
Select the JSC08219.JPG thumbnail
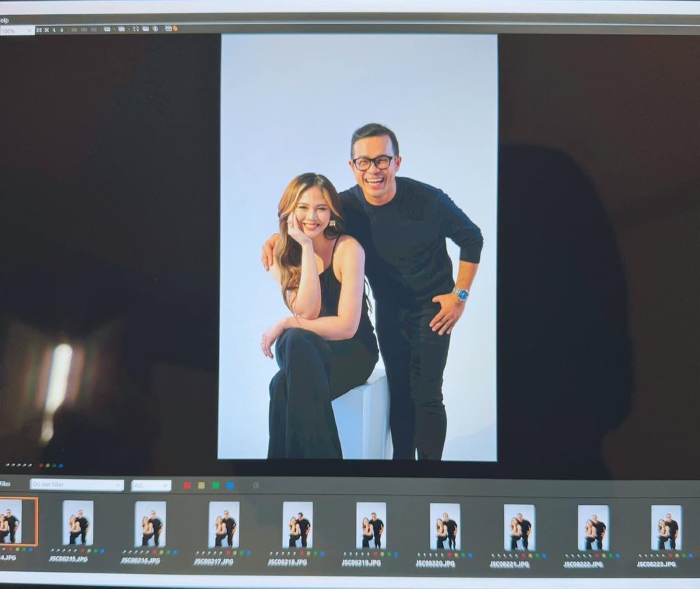[x=371, y=525]
